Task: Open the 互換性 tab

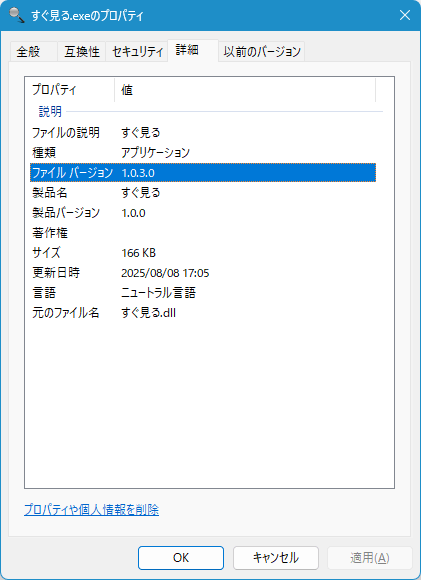Action: click(82, 51)
